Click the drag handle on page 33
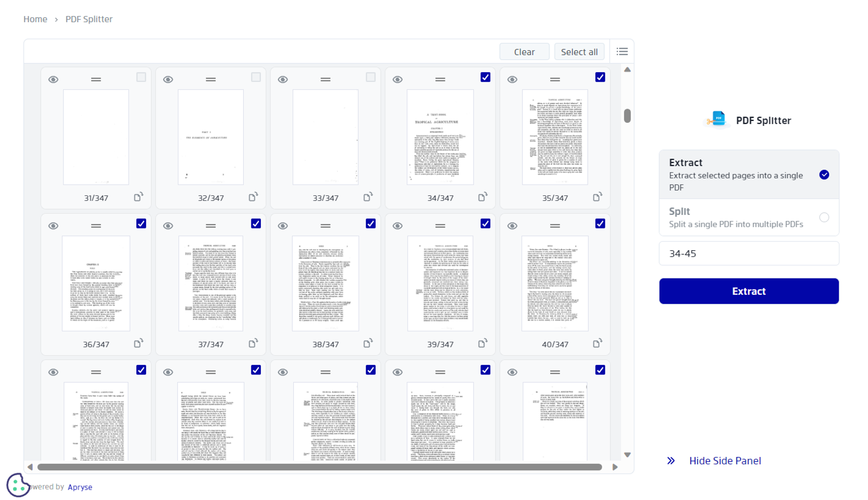Viewport: 868px width, 500px height. [x=325, y=79]
